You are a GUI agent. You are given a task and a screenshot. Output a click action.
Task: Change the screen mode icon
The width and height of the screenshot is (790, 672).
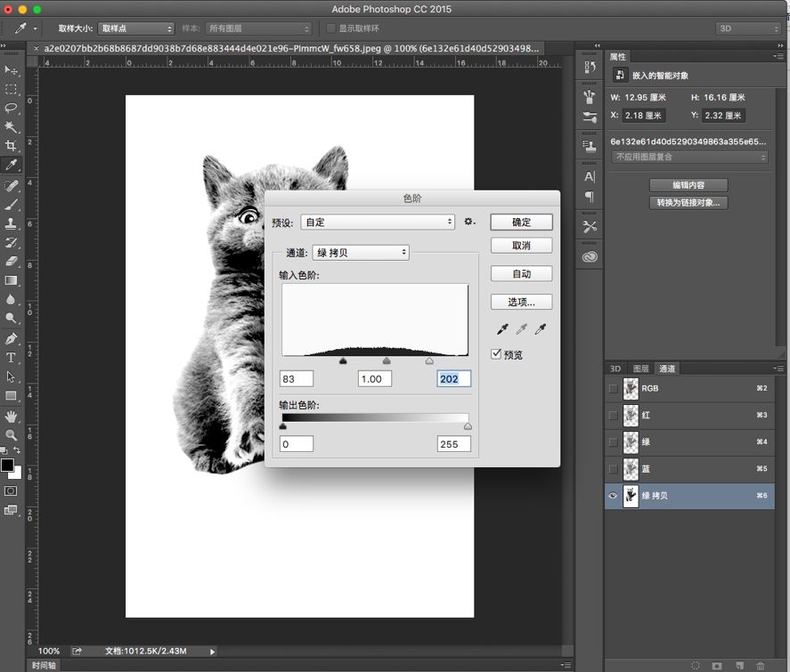pyautogui.click(x=11, y=510)
